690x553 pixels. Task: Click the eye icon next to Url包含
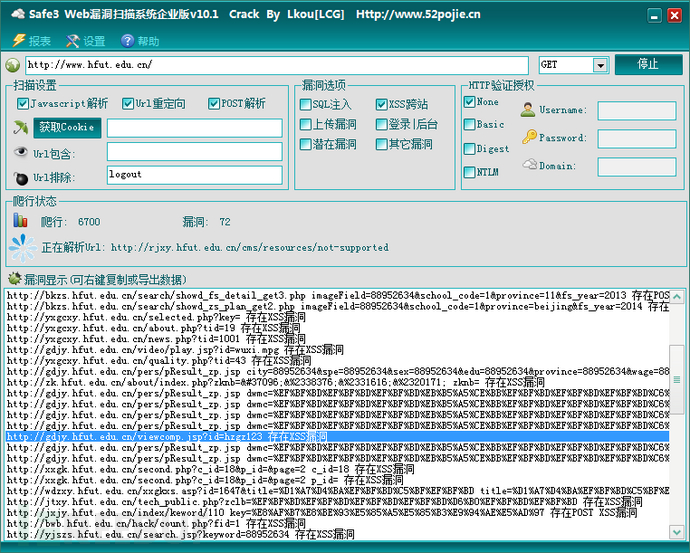click(x=21, y=152)
